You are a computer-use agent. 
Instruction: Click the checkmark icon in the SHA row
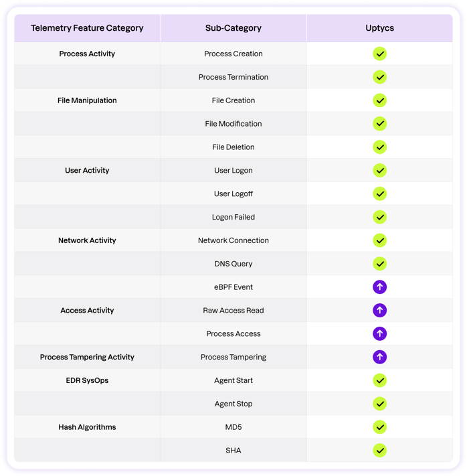click(379, 450)
